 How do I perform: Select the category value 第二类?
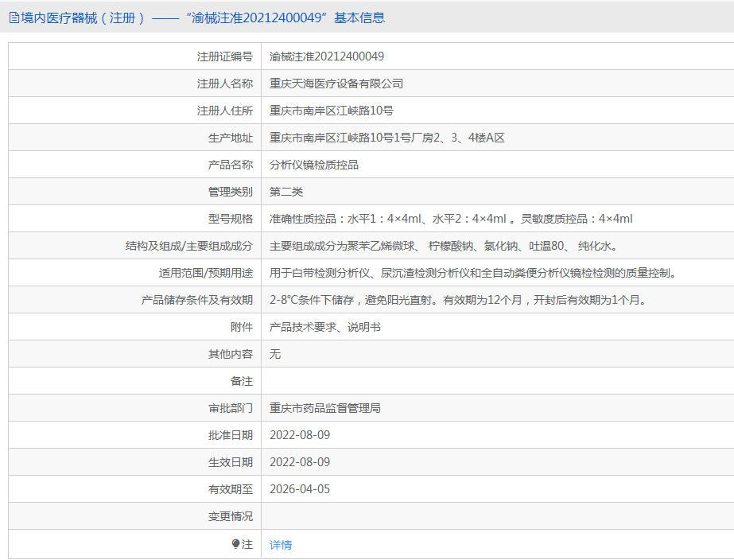286,192
